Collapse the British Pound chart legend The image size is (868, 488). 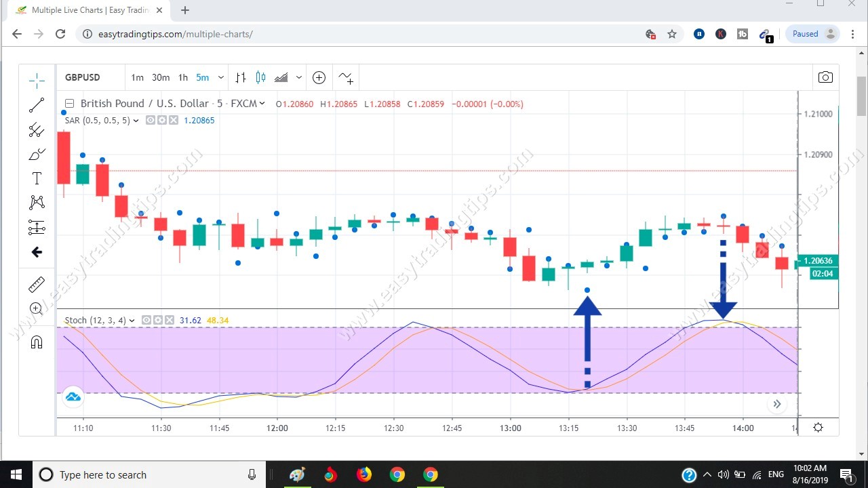tap(69, 103)
